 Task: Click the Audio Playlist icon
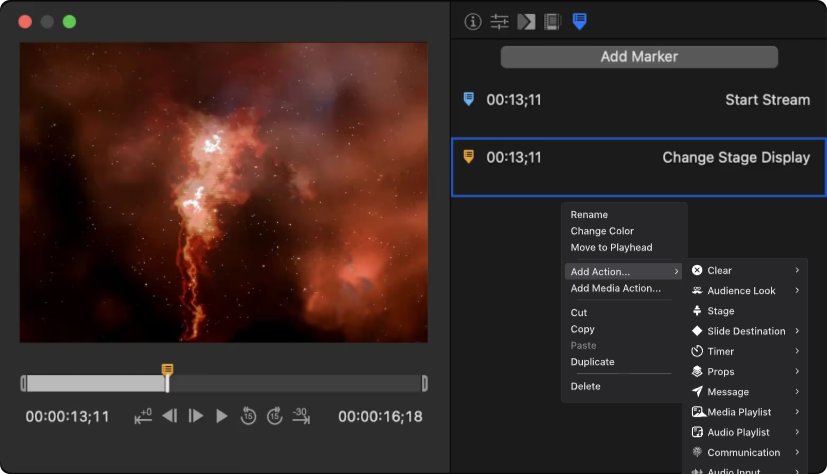[697, 432]
